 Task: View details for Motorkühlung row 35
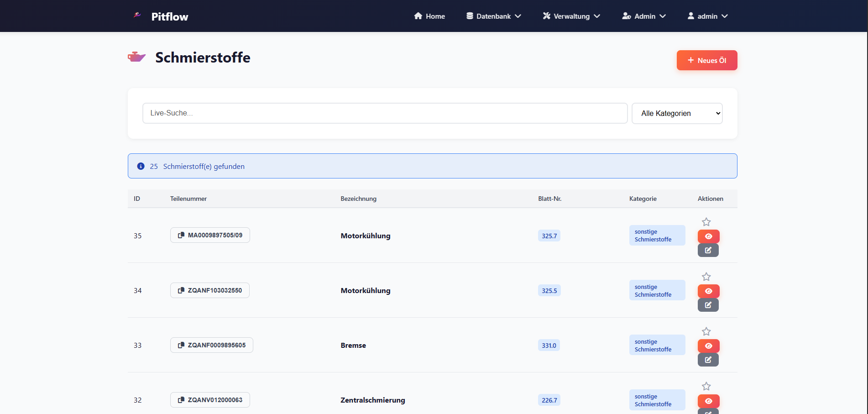tap(708, 236)
